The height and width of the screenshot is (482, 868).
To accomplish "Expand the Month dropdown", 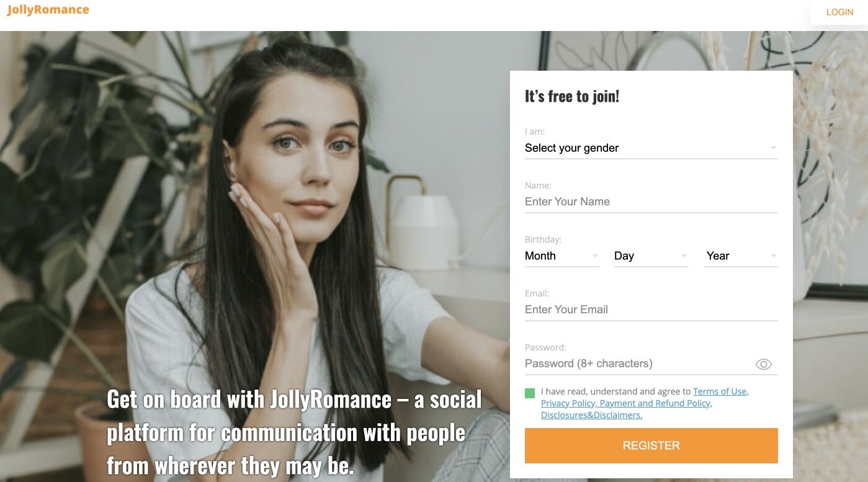I will point(562,256).
